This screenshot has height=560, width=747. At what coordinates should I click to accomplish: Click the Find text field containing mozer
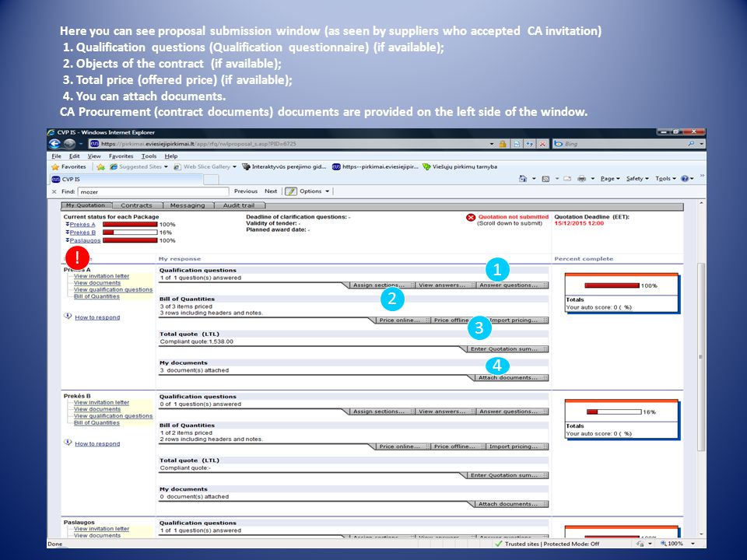click(x=153, y=191)
